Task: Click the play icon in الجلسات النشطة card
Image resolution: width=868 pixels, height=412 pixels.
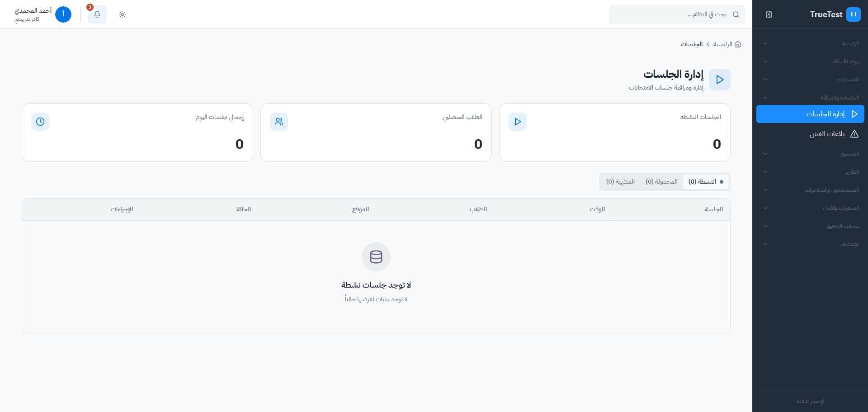Action: [x=518, y=122]
